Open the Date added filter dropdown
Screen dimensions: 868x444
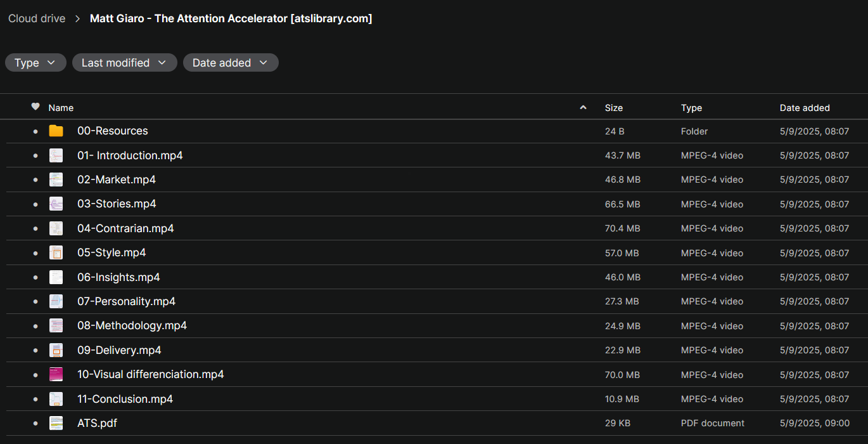[231, 63]
